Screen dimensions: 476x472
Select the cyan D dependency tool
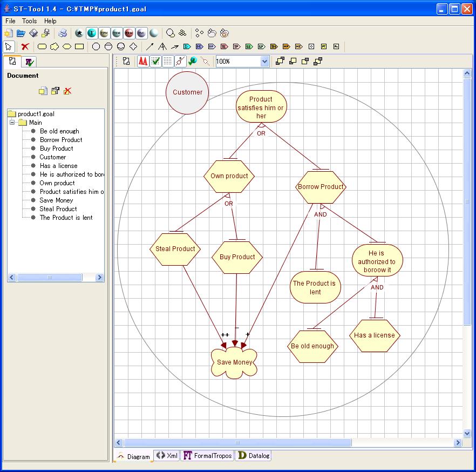187,46
